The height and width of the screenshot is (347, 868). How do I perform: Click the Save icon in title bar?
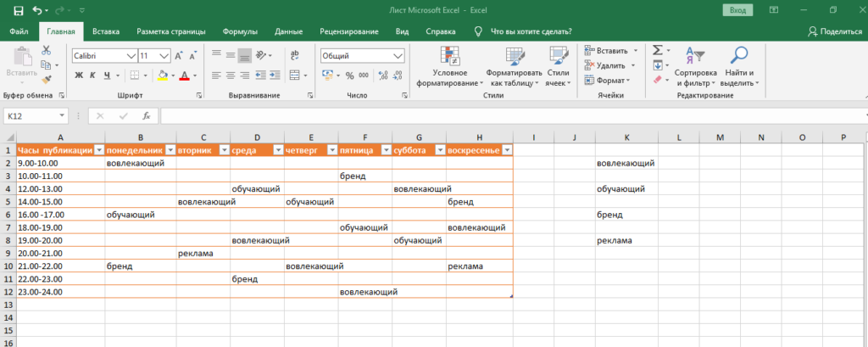(19, 10)
